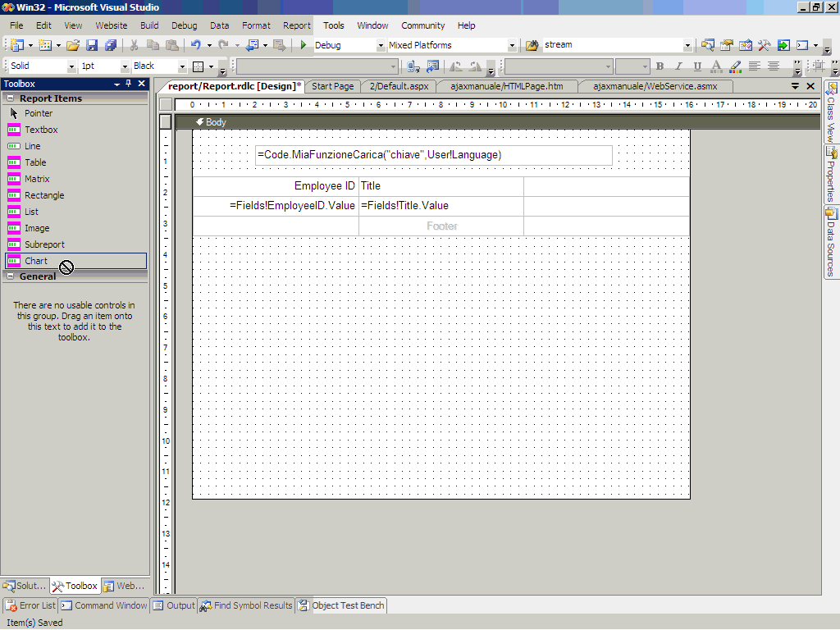
Task: Click the Open File folder icon
Action: [x=73, y=46]
